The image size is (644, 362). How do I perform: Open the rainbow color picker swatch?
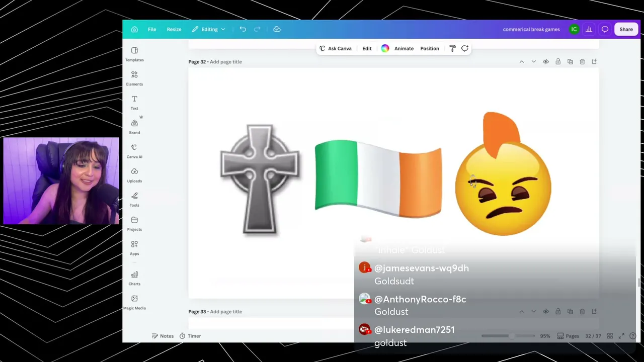tap(385, 48)
